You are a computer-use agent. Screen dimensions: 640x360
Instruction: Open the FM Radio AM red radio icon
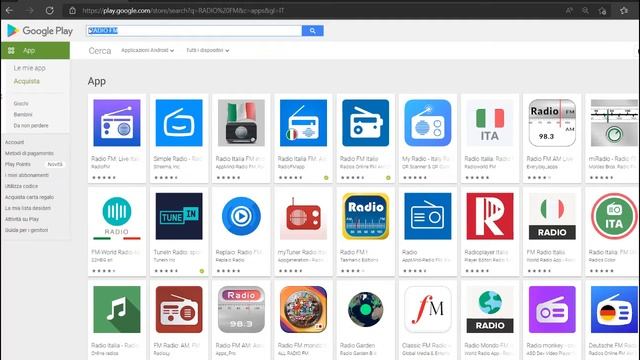click(179, 309)
